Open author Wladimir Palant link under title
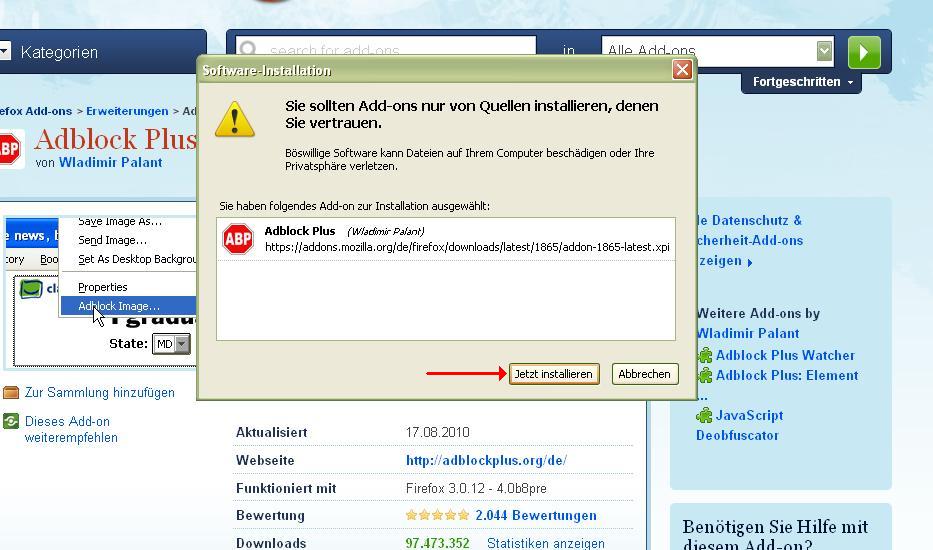This screenshot has width=933, height=550. pyautogui.click(x=110, y=162)
